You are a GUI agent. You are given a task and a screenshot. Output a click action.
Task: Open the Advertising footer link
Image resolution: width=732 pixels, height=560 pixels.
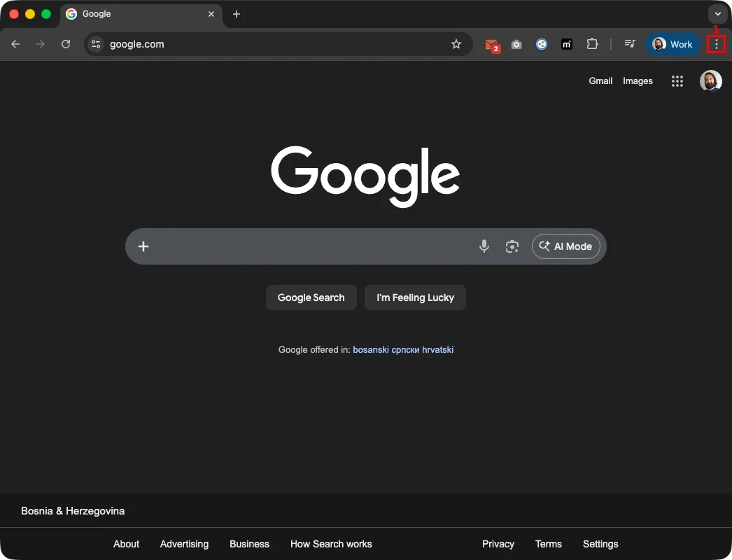[x=185, y=544]
